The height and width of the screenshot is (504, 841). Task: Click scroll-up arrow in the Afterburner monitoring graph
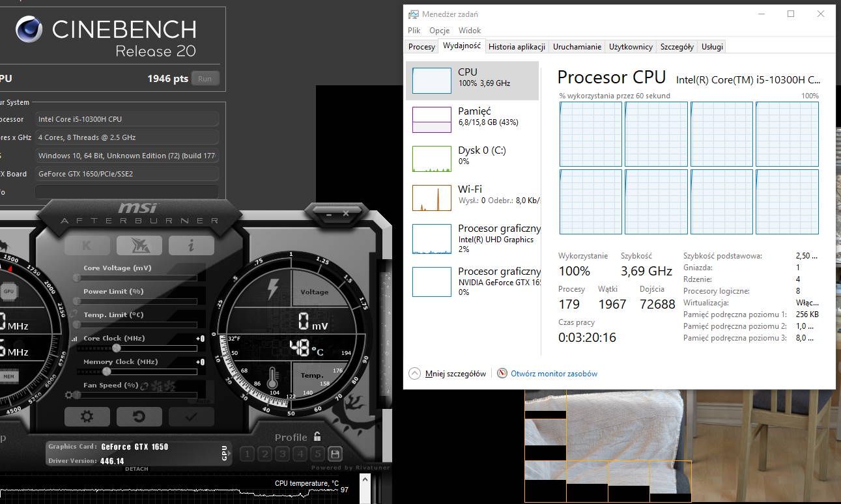point(364,481)
